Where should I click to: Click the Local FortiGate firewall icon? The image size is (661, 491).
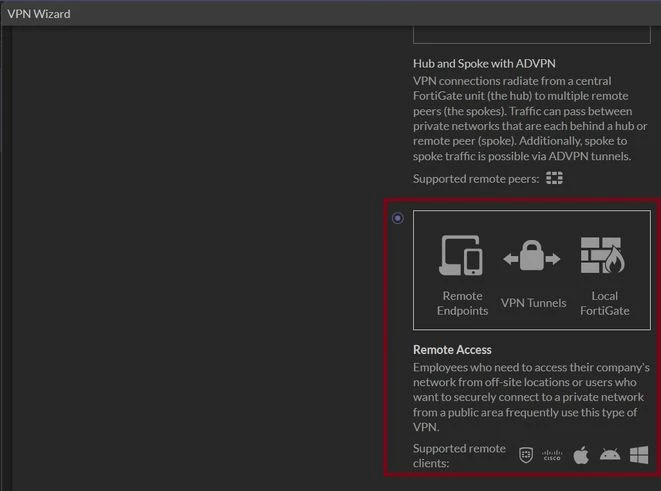click(602, 255)
